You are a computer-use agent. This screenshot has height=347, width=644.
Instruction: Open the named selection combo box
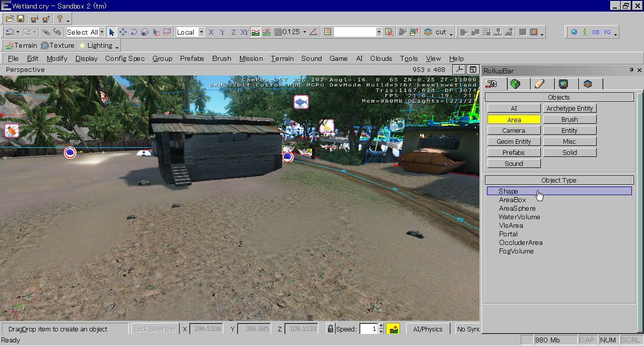tap(358, 32)
